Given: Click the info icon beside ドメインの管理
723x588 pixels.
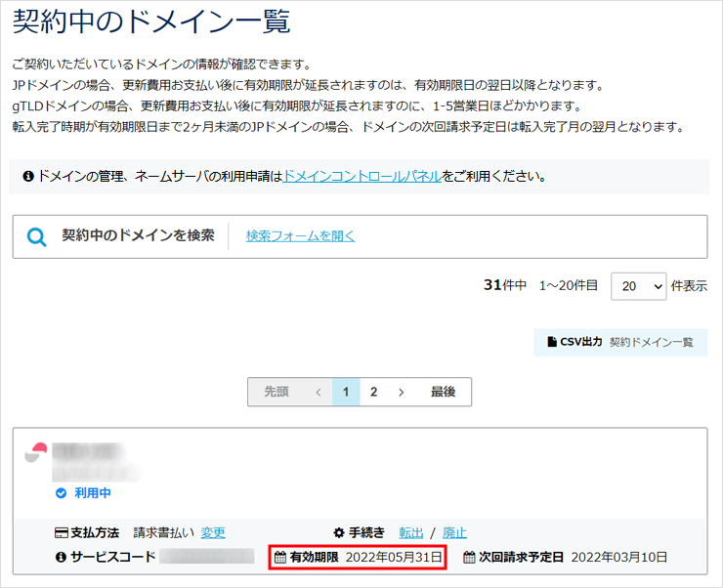Looking at the screenshot, I should point(28,176).
